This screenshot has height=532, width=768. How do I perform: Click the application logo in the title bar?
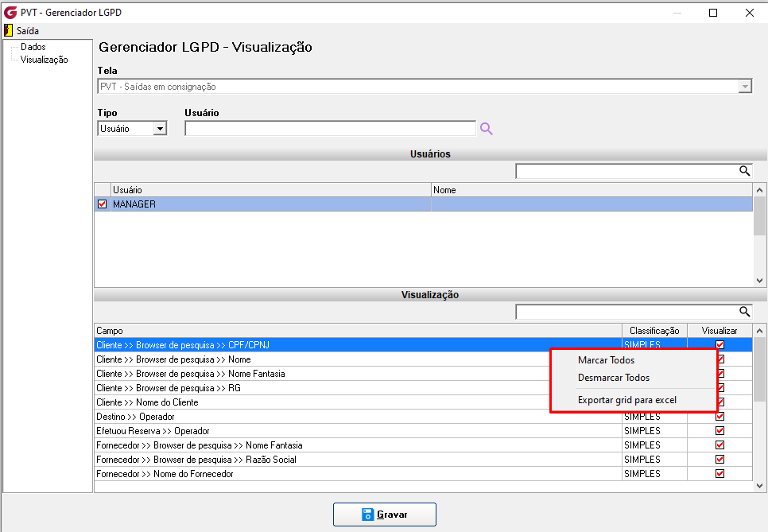pos(10,12)
